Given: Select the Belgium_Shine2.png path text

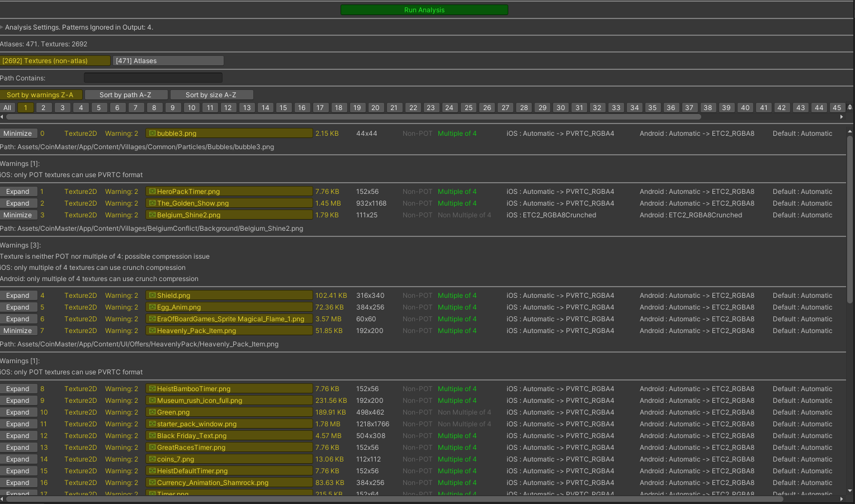Looking at the screenshot, I should [152, 229].
